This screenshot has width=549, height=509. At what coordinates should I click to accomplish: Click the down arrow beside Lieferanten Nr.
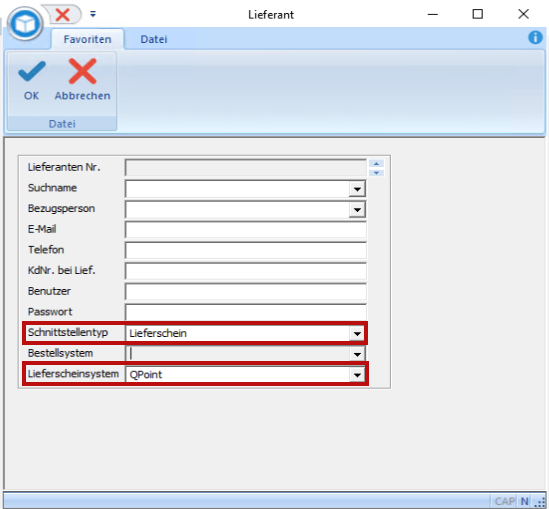point(376,173)
